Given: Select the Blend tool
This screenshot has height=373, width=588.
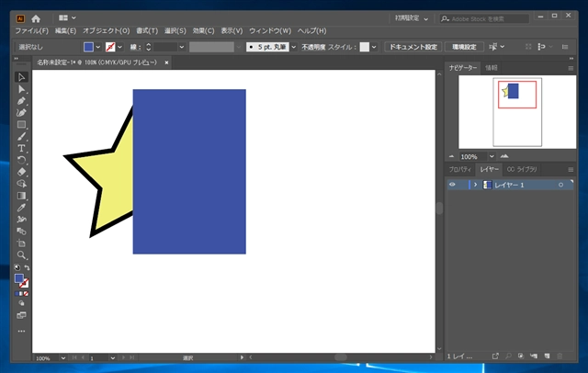Looking at the screenshot, I should coord(21,232).
